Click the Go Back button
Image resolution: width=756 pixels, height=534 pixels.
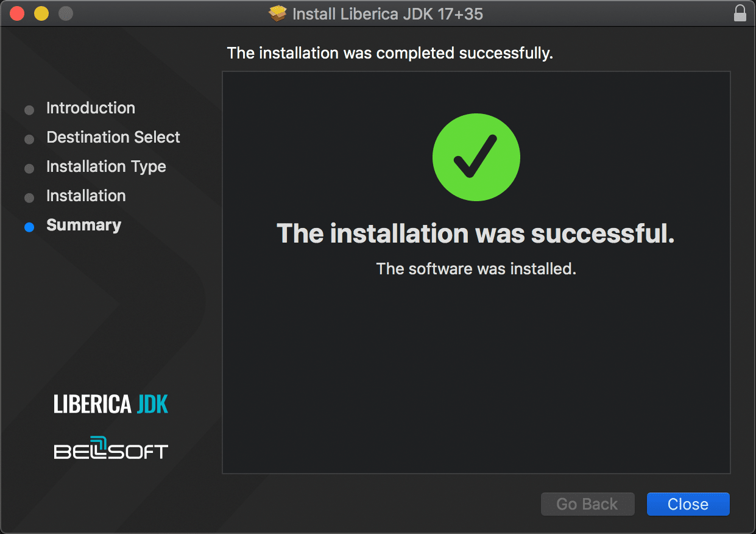[x=587, y=504]
